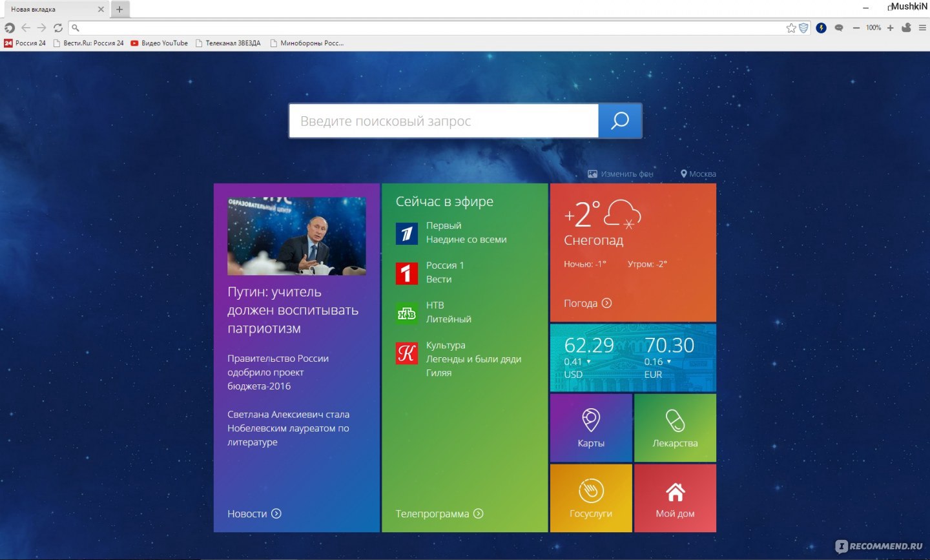Click the Россия 1 channel logo icon
This screenshot has width=930, height=560.
point(407,273)
